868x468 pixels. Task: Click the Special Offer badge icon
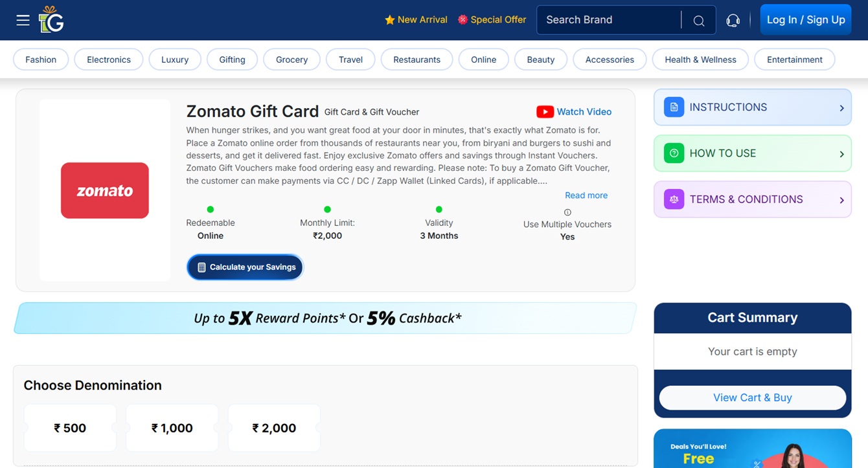tap(463, 20)
